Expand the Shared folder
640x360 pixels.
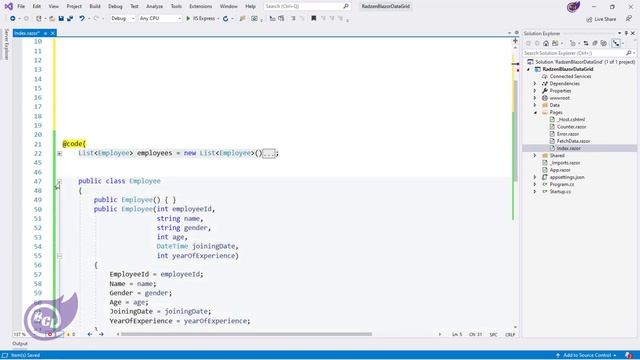(x=535, y=156)
